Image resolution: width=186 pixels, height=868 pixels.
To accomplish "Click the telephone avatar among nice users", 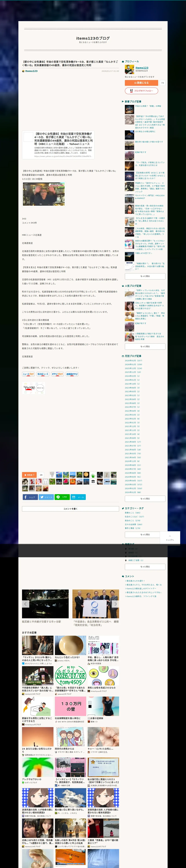I will point(93,481).
